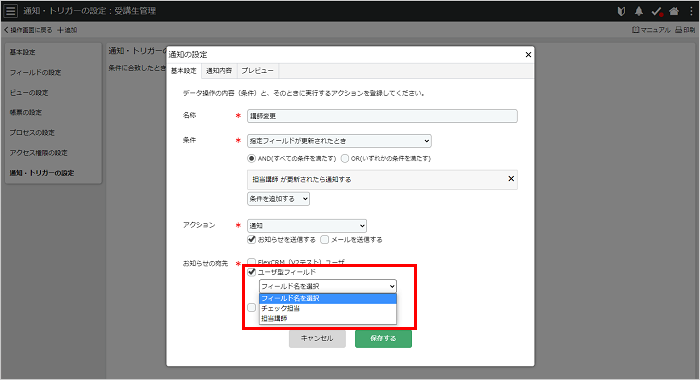Click the フィールド名を選択 dropdown box
This screenshot has width=700, height=380.
(328, 286)
